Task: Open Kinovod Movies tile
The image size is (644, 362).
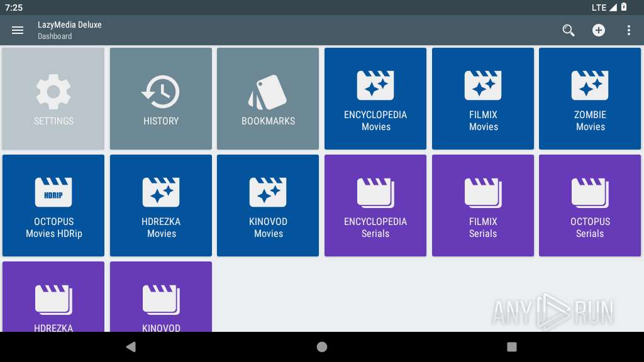Action: tap(268, 206)
